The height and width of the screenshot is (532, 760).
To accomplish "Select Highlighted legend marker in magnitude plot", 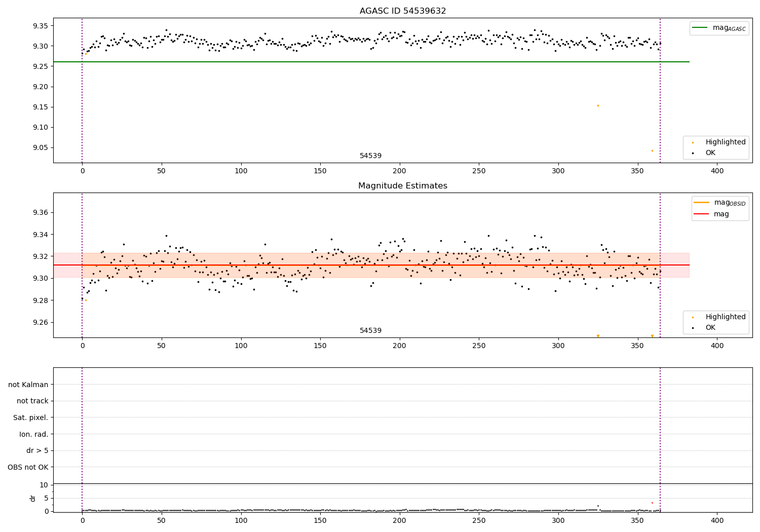I will pos(693,317).
